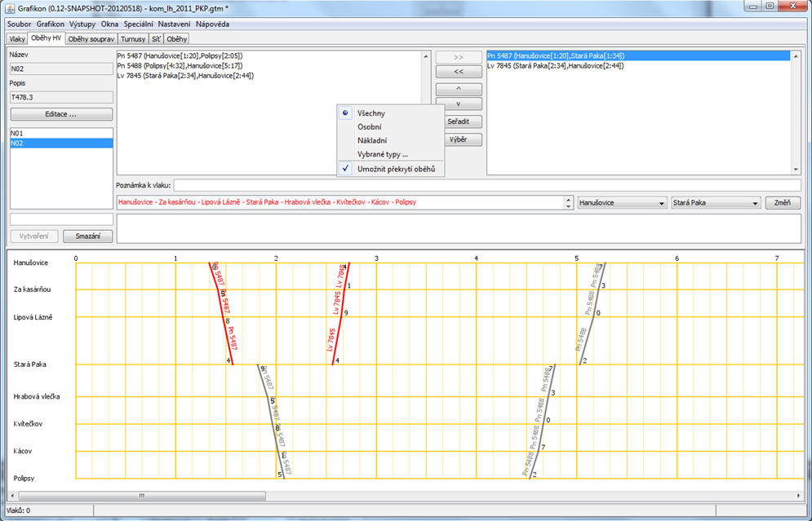This screenshot has width=812, height=521.
Task: Click the Grafikon application icon in title bar
Action: [x=10, y=9]
